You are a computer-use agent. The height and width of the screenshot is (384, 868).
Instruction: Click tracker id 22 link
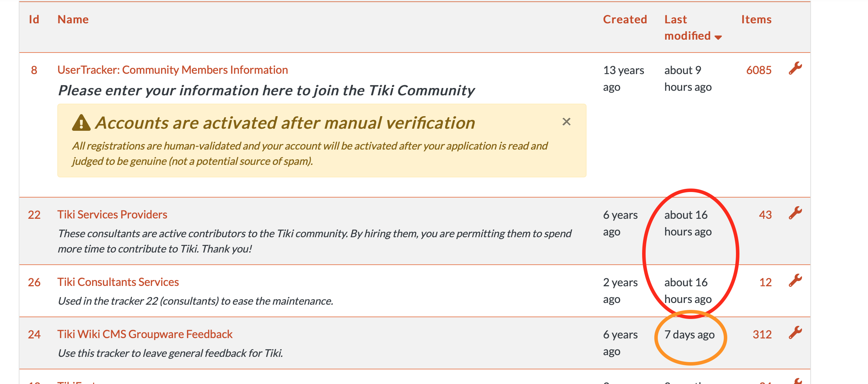pyautogui.click(x=34, y=215)
